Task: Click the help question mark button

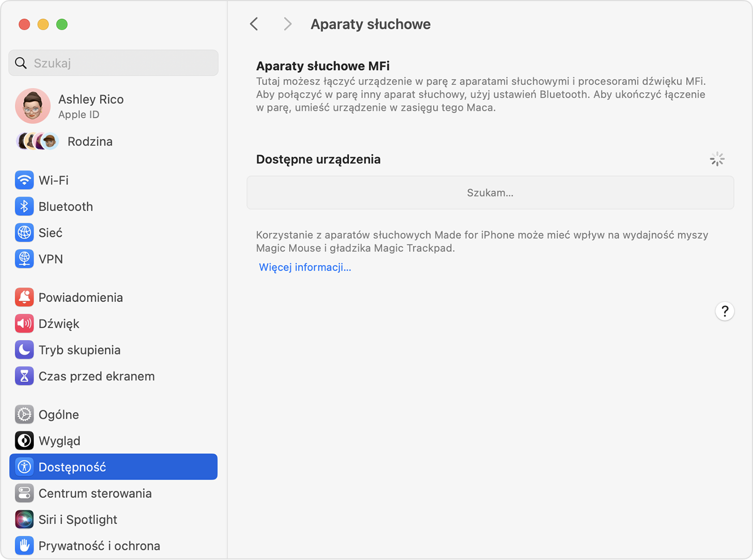Action: [725, 312]
